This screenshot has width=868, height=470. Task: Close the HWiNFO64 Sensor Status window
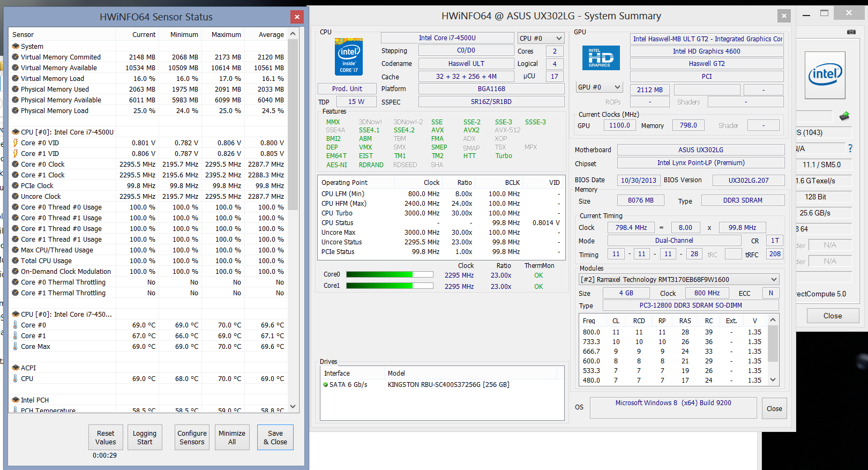coord(297,17)
